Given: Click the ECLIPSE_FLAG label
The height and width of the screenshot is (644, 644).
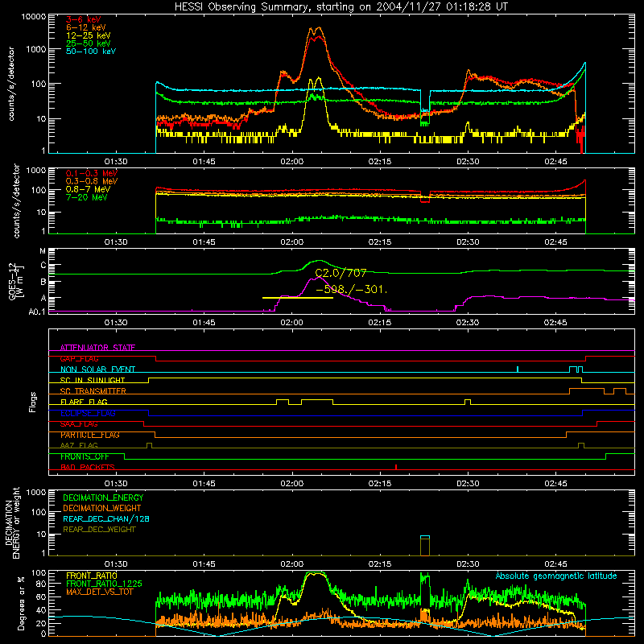Looking at the screenshot, I should pyautogui.click(x=88, y=413).
